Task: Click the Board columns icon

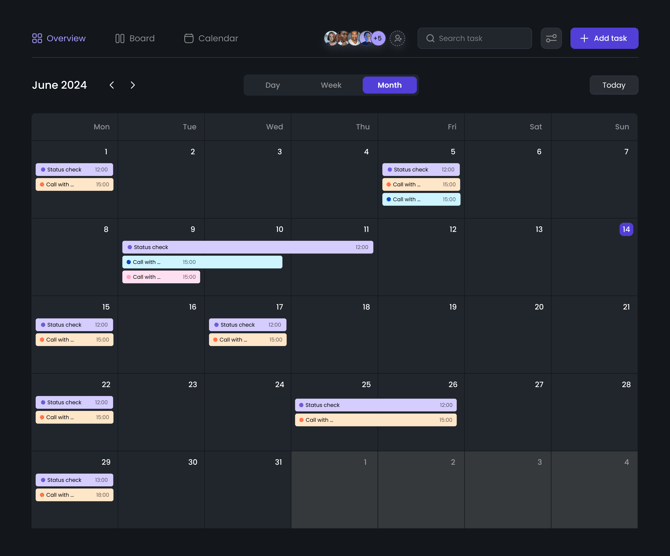Action: click(120, 38)
